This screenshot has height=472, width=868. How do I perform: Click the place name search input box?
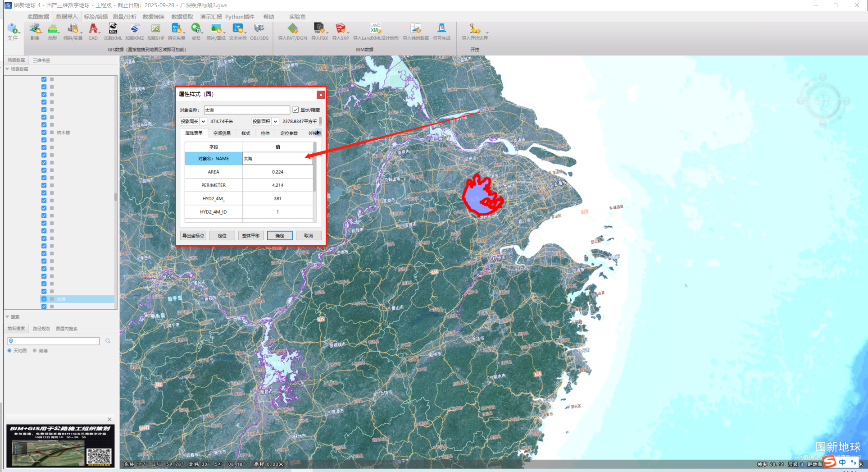coord(54,341)
